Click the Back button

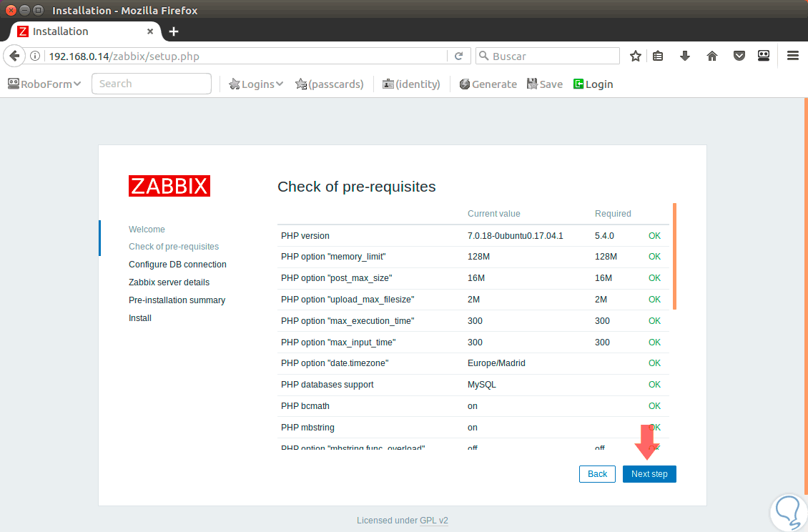tap(597, 474)
